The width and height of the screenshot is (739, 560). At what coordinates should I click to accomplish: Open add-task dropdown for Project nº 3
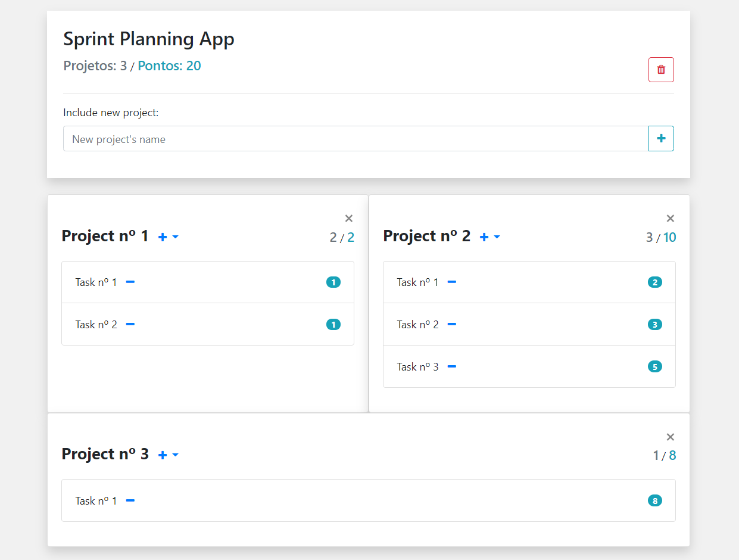(168, 455)
